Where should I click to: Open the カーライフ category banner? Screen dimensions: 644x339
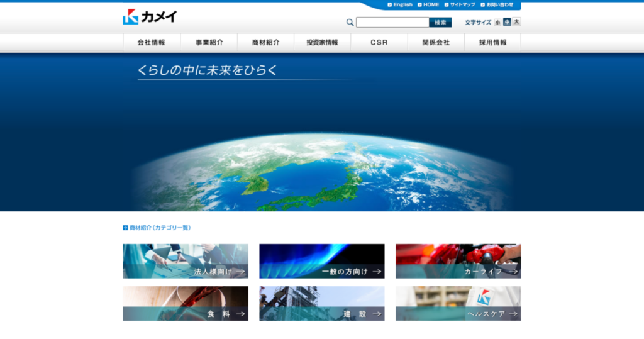click(458, 262)
